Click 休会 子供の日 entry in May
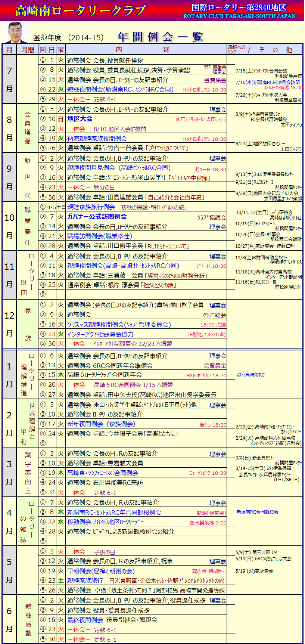305x644 pixels. pyautogui.click(x=91, y=552)
